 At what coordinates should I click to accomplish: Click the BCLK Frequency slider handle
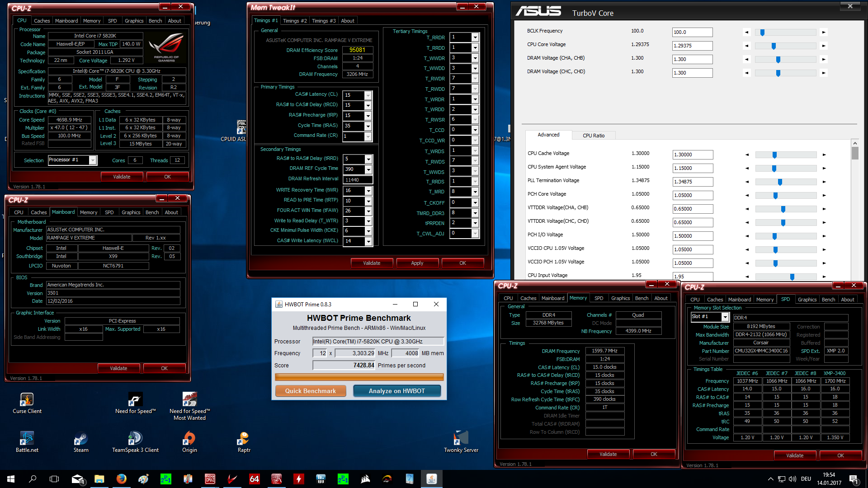762,32
